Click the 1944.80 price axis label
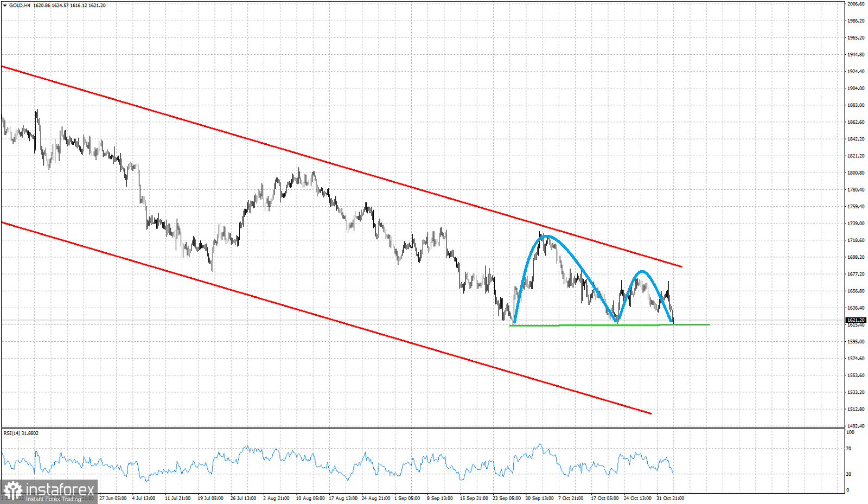The height and width of the screenshot is (504, 868). pos(856,54)
